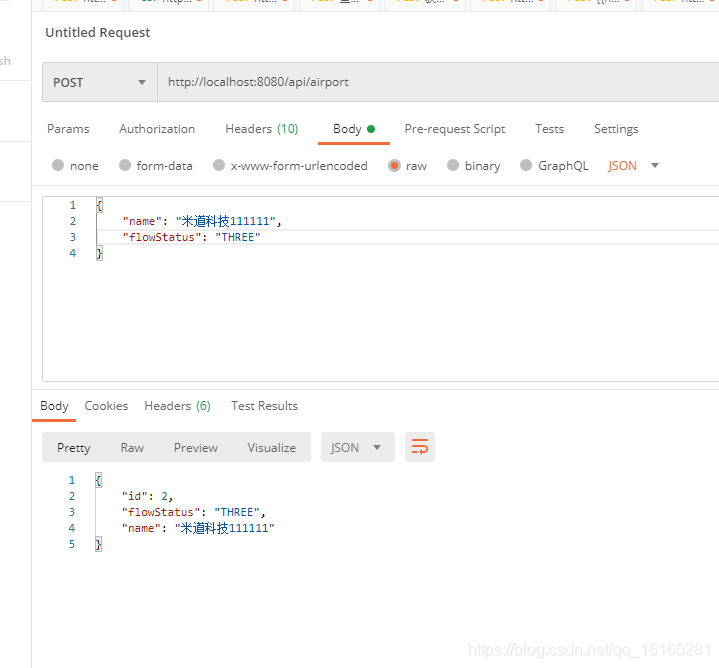Select the request Body tab
Viewport: 719px width, 668px height.
tap(354, 129)
